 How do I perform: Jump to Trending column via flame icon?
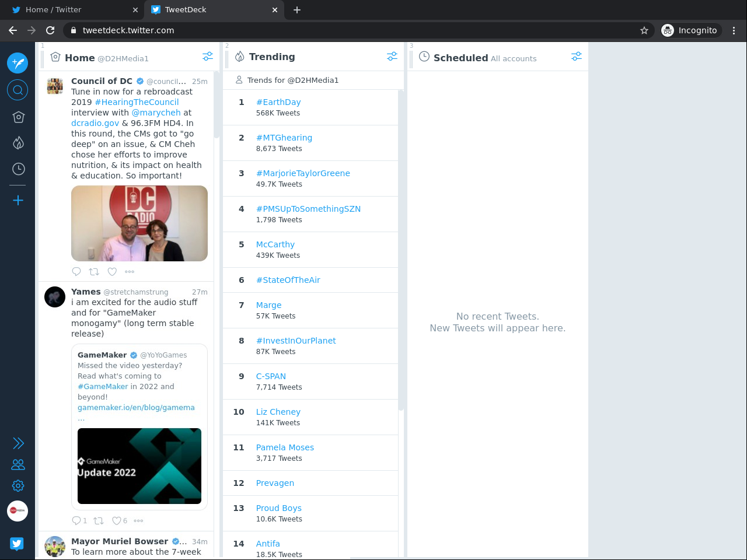pos(18,142)
